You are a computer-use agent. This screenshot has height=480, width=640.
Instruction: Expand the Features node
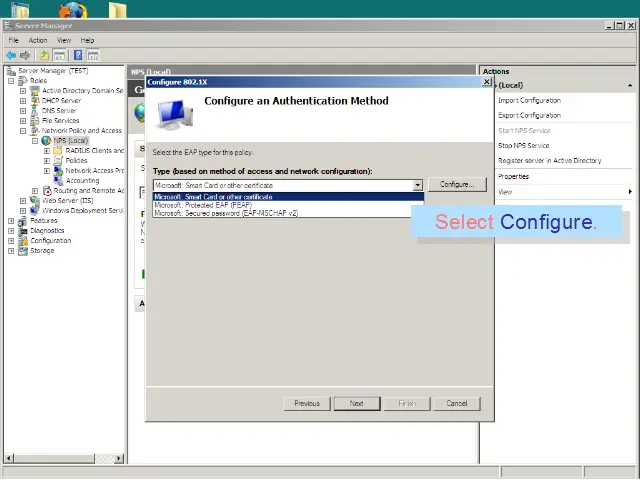coord(11,221)
